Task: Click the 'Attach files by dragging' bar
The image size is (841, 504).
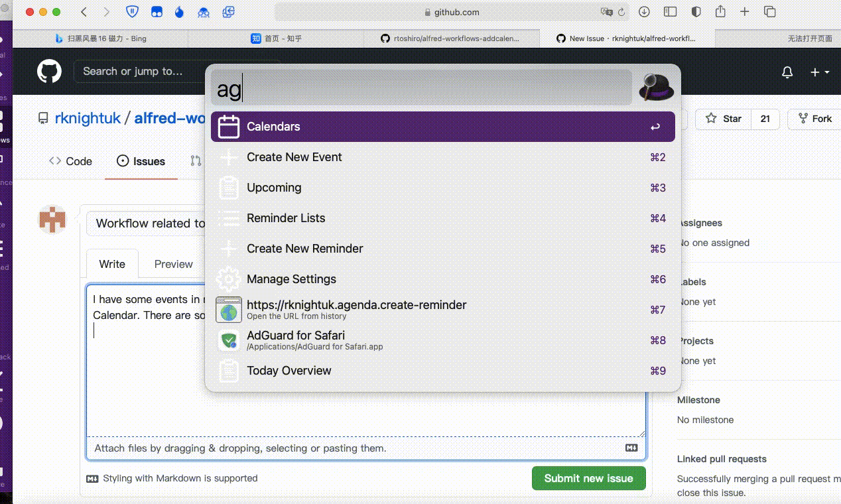Action: pos(366,448)
